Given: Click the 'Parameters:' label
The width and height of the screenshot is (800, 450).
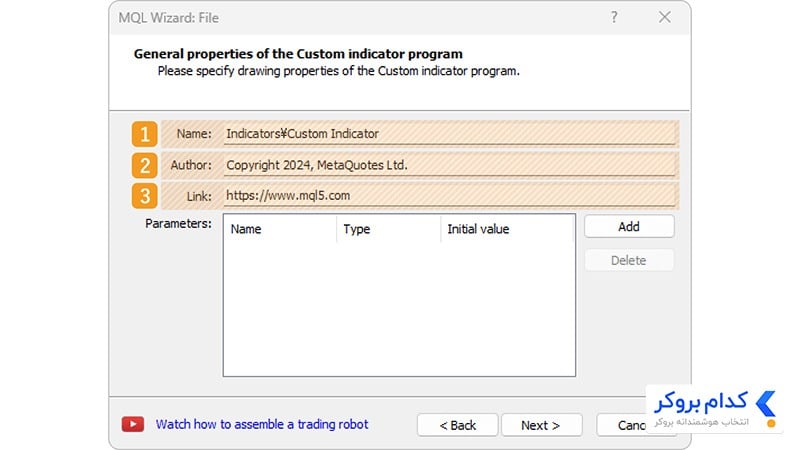Looking at the screenshot, I should tap(178, 223).
